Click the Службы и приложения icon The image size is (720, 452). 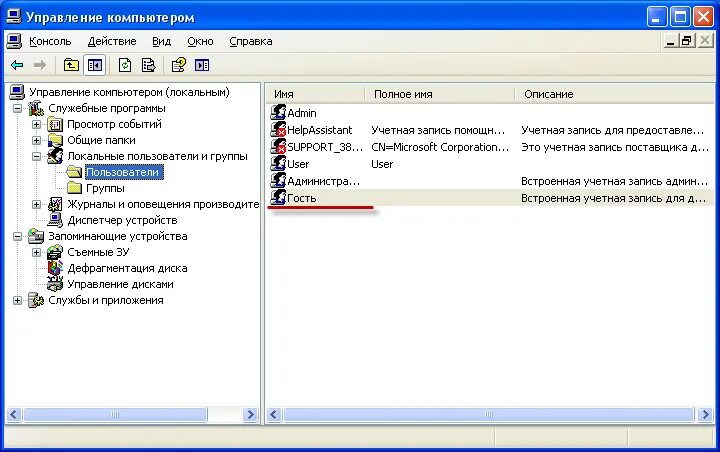36,300
